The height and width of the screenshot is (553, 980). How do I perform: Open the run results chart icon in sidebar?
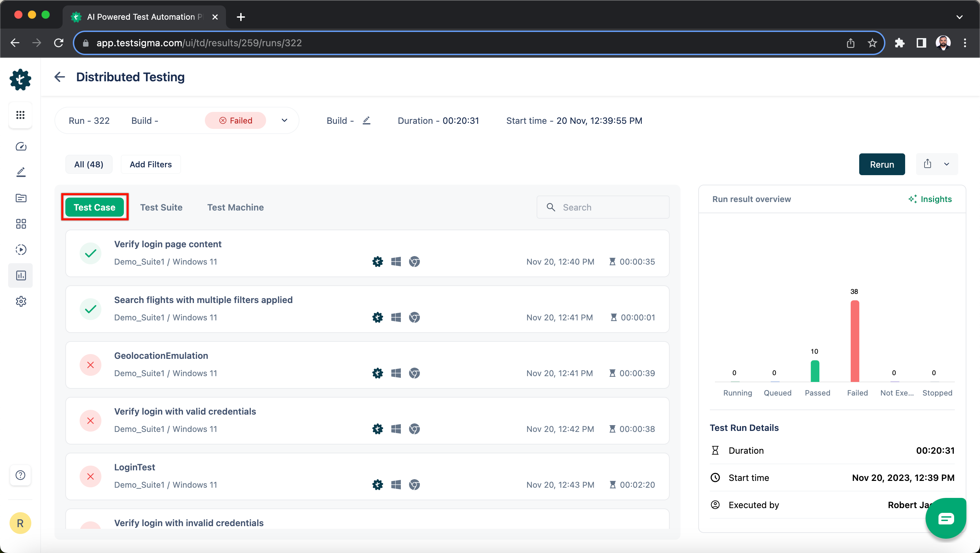pos(21,275)
